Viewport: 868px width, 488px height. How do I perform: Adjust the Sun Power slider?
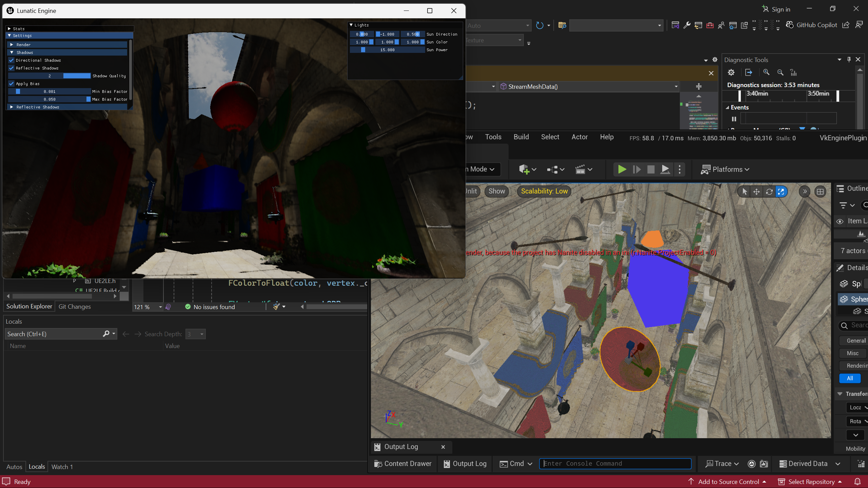[387, 50]
